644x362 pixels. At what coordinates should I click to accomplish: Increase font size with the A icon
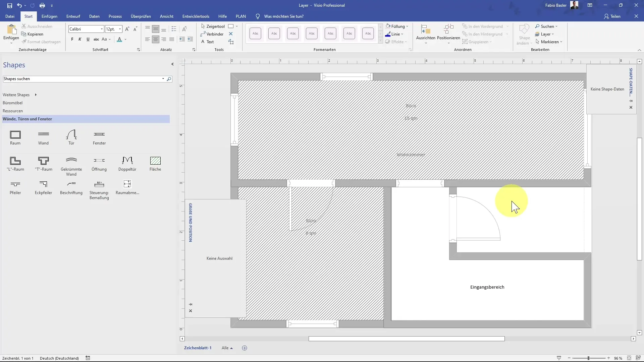(x=127, y=29)
